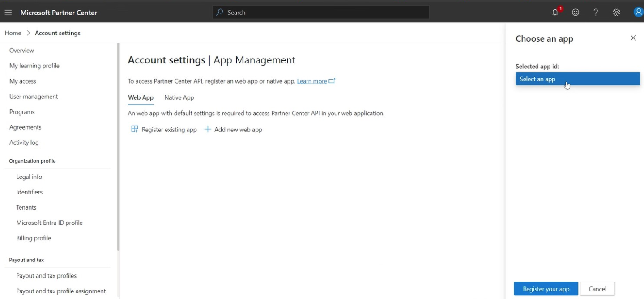Open Billing profile page

34,238
